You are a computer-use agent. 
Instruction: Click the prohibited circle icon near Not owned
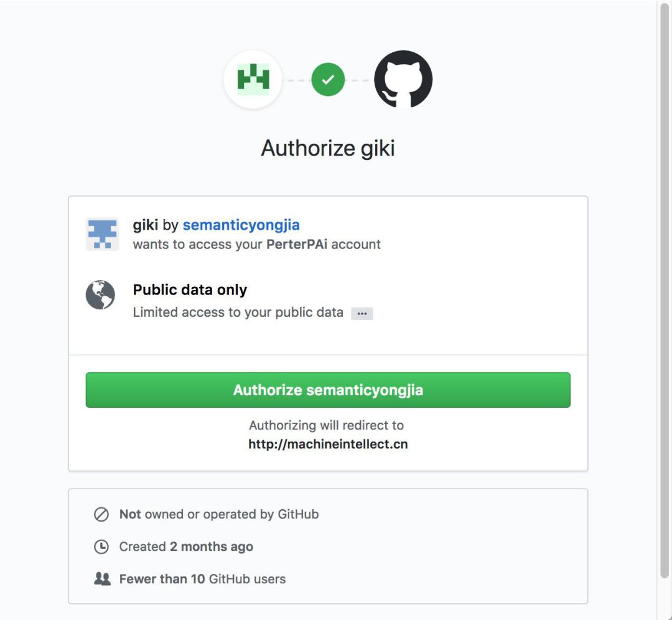101,514
